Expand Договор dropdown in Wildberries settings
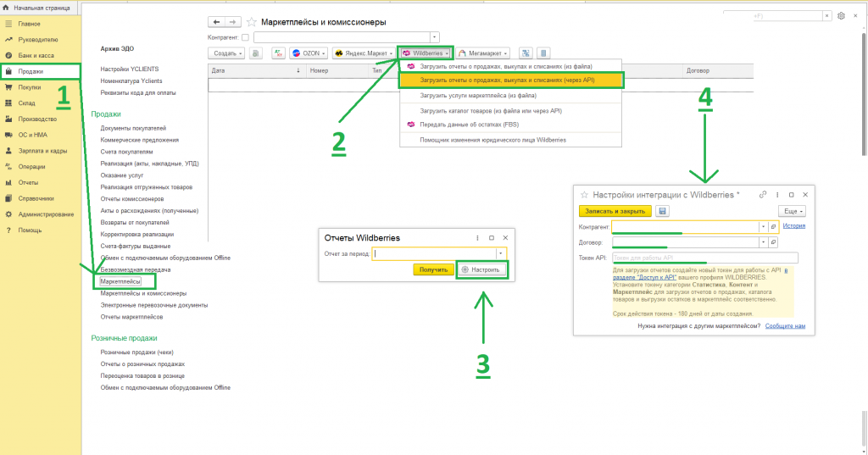The height and width of the screenshot is (455, 868). click(764, 242)
